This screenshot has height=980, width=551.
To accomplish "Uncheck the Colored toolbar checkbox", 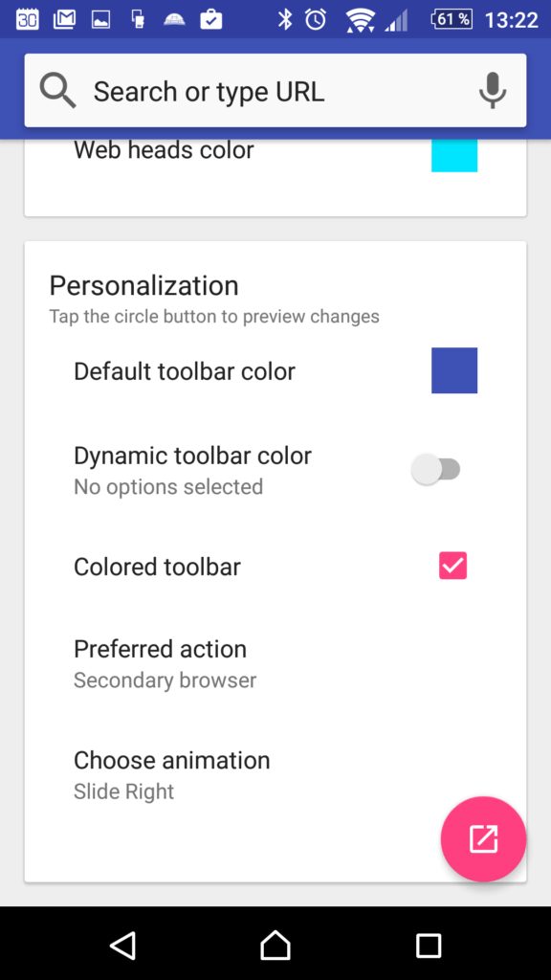I will [x=452, y=566].
